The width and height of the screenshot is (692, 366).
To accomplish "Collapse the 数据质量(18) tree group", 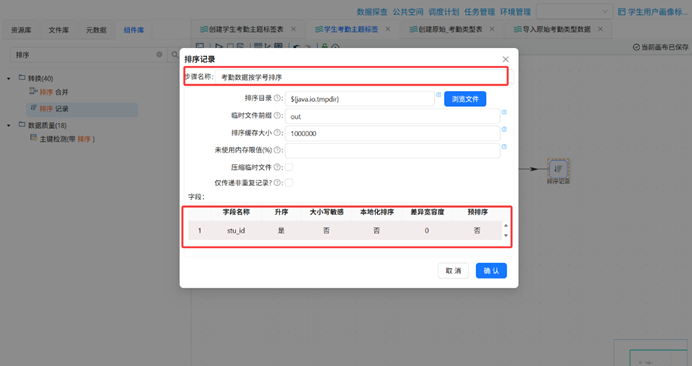I will (x=9, y=126).
